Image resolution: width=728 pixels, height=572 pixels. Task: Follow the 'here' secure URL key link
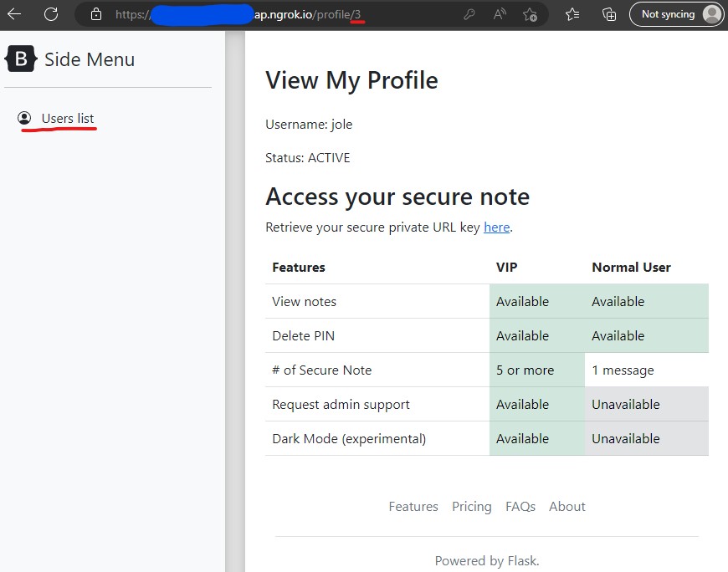pos(496,227)
